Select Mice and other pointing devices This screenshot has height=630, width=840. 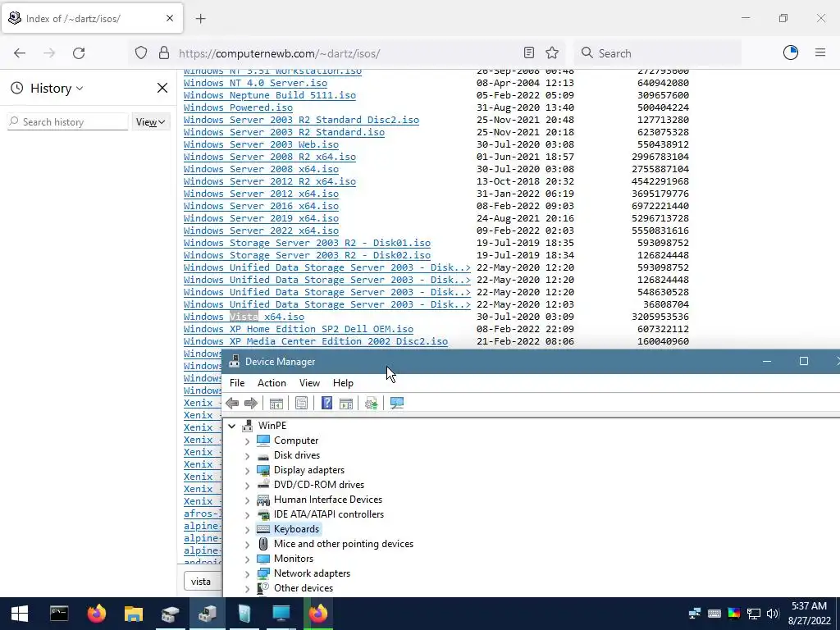click(x=344, y=544)
